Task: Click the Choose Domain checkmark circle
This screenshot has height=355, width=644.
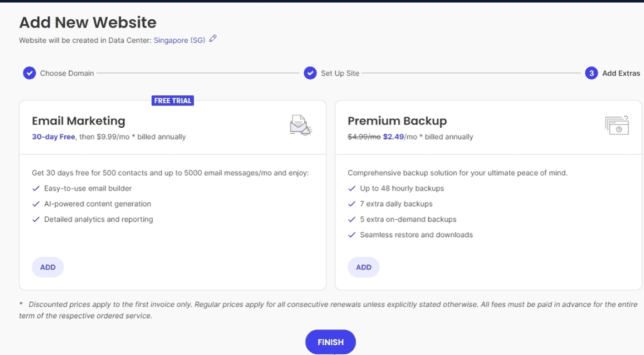Action: pos(29,74)
